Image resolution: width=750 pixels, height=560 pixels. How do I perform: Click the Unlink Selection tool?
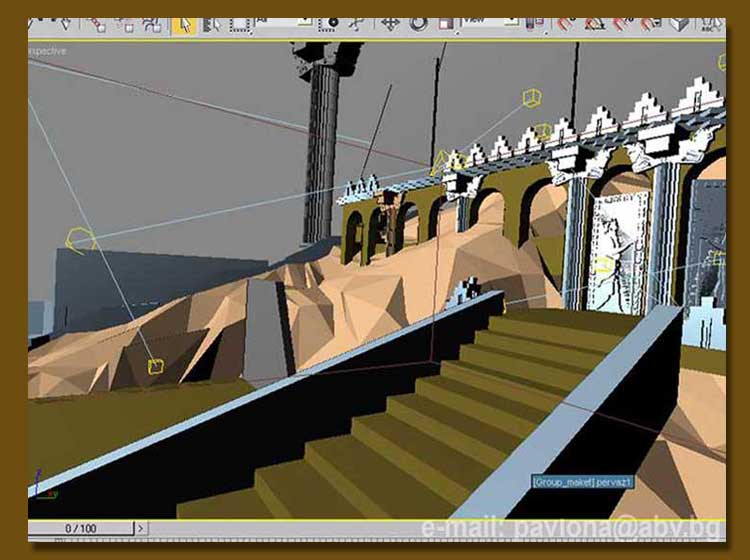tap(125, 25)
